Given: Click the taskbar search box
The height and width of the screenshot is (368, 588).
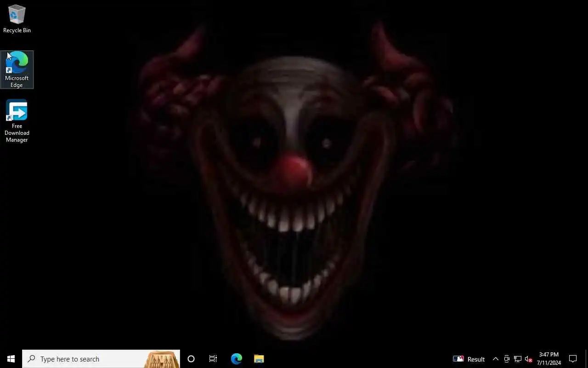Looking at the screenshot, I should pos(101,359).
